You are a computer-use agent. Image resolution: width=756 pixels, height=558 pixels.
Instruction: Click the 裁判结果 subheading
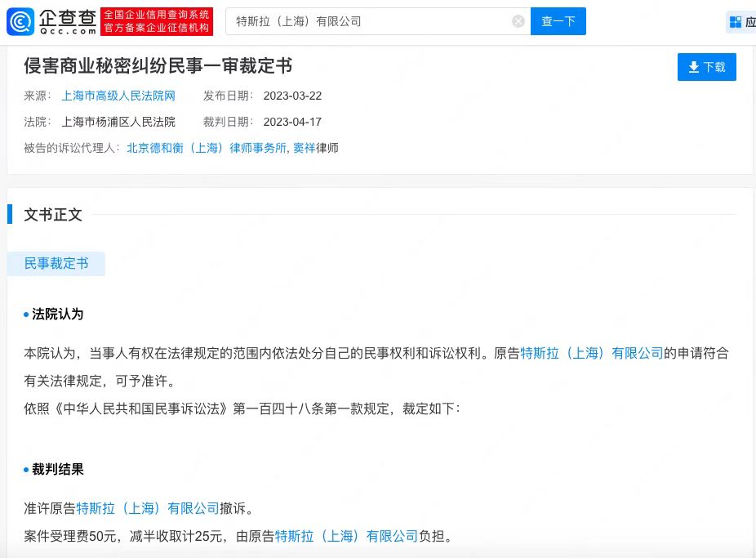click(x=57, y=469)
